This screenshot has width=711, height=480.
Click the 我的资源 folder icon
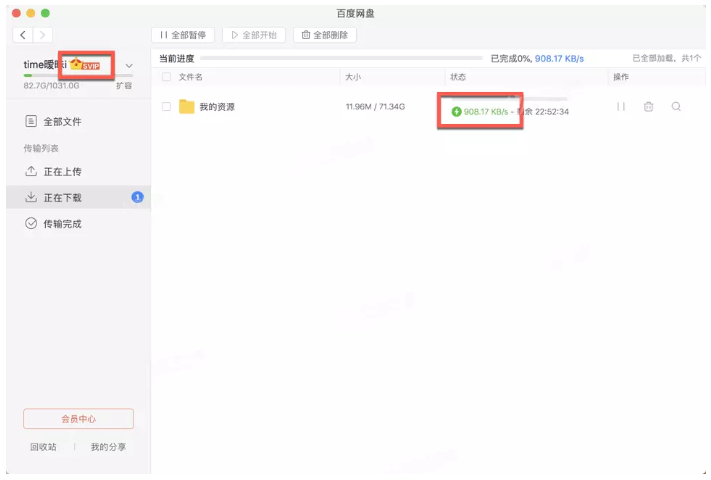coord(186,107)
